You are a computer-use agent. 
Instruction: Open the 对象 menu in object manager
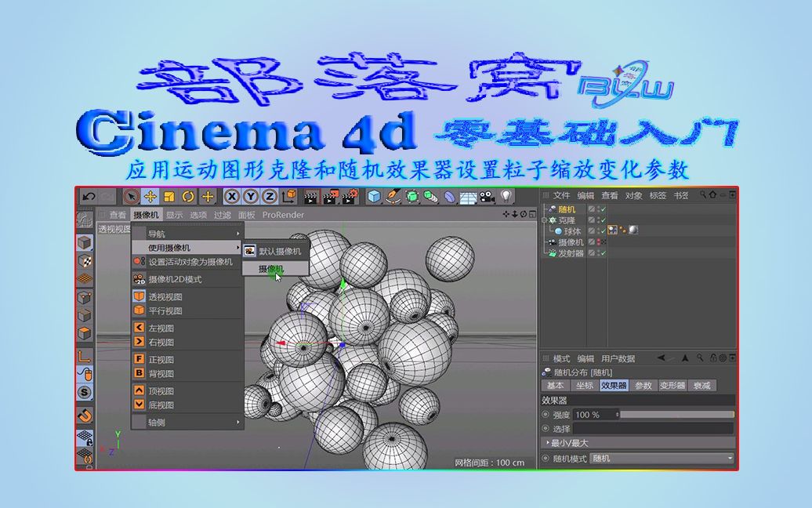click(633, 195)
